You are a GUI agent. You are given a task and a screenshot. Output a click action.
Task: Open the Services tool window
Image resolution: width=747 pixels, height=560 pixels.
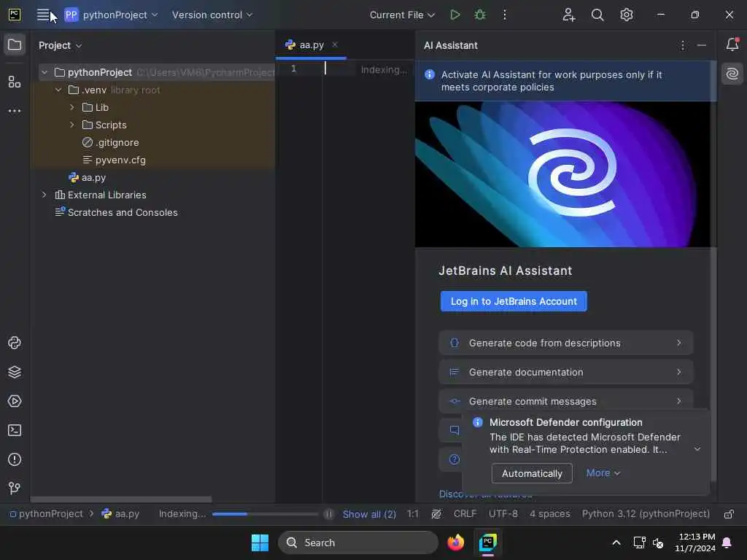15,401
